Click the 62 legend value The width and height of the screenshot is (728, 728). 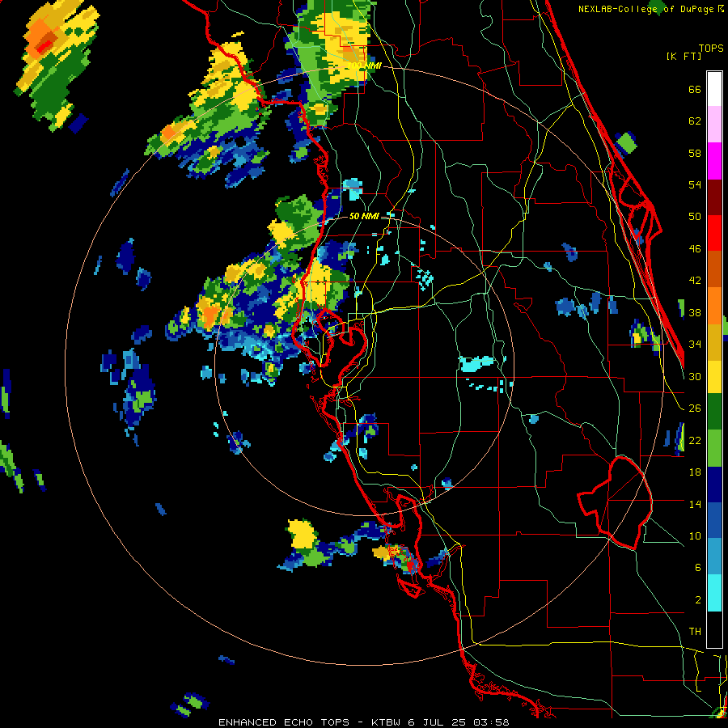pos(695,121)
